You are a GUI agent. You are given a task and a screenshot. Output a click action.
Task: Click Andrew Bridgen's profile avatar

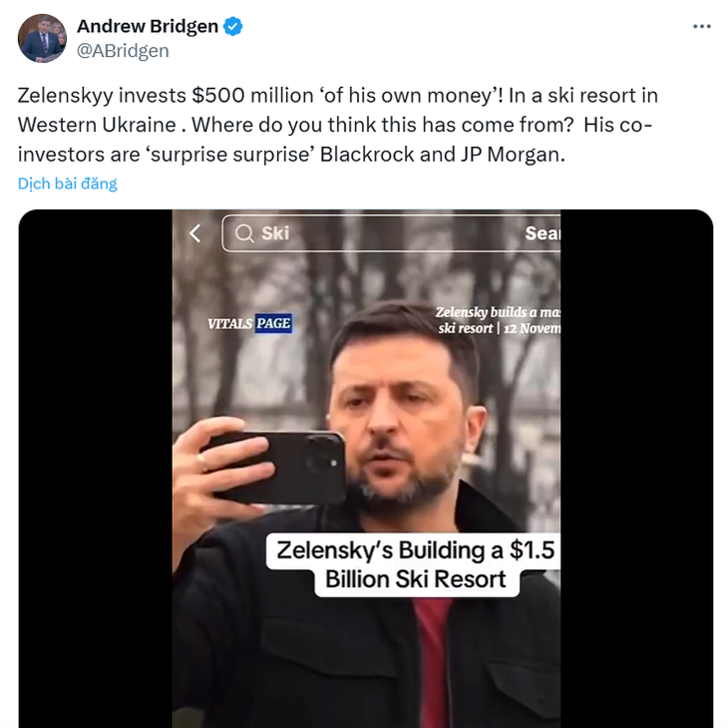click(x=42, y=38)
